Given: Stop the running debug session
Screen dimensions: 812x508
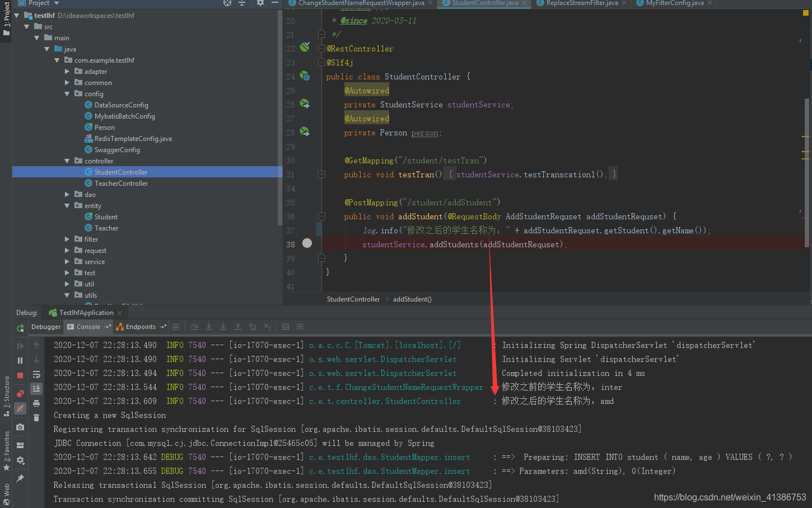Looking at the screenshot, I should (20, 375).
